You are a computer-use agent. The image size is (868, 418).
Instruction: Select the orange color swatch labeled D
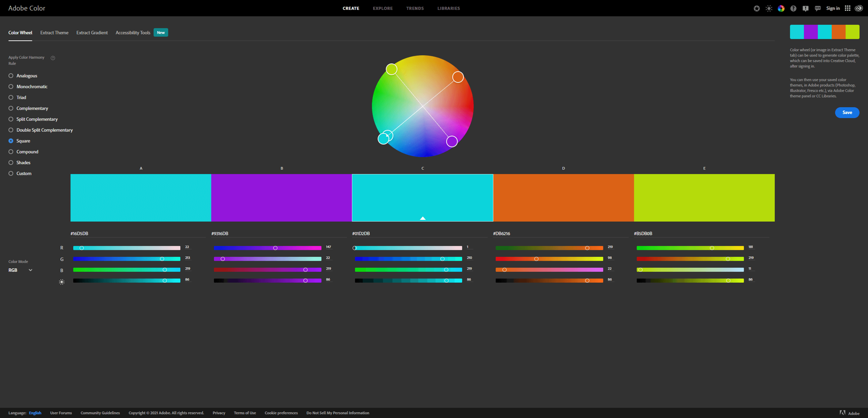point(563,198)
